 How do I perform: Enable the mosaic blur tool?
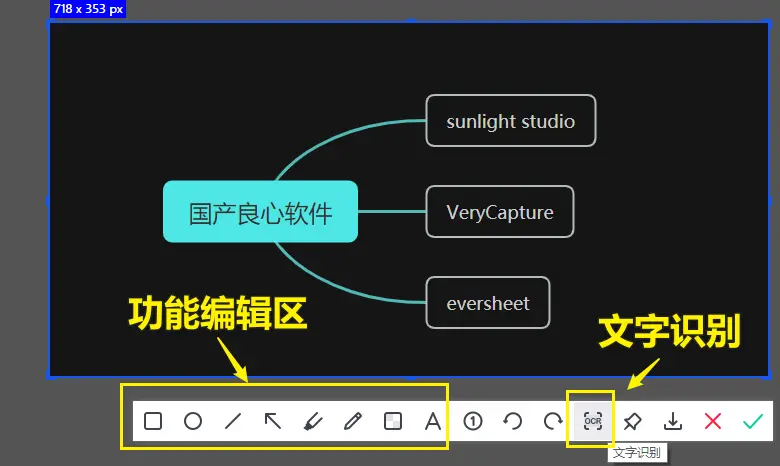click(393, 421)
